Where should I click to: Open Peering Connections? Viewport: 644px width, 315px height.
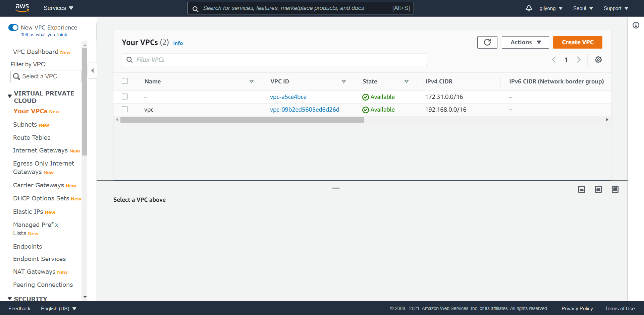43,285
